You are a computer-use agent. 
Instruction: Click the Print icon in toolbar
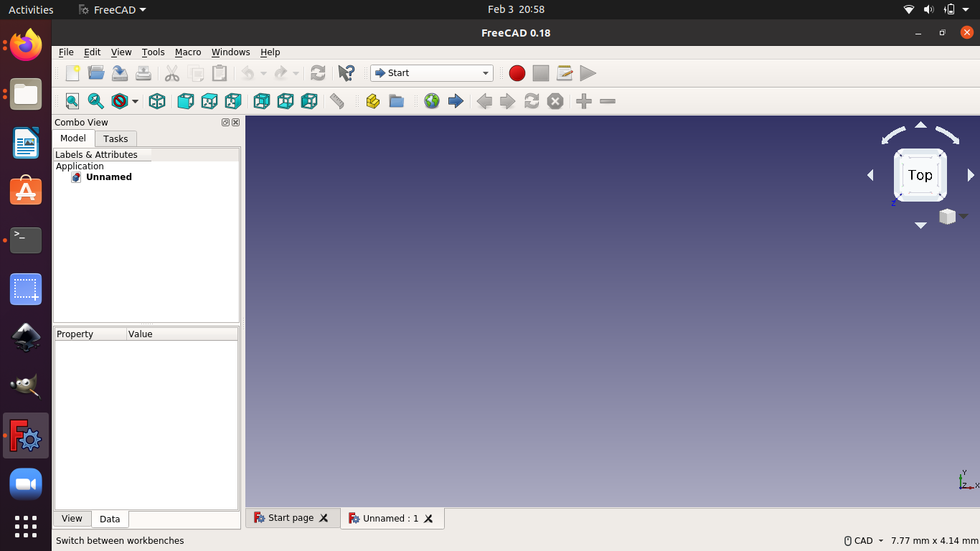[143, 73]
